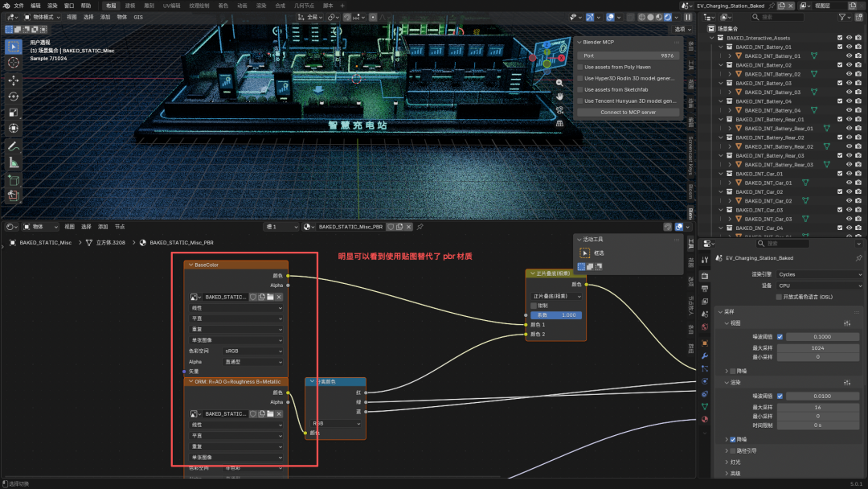The image size is (868, 489).
Task: Open the Render properties tab
Action: (x=705, y=276)
